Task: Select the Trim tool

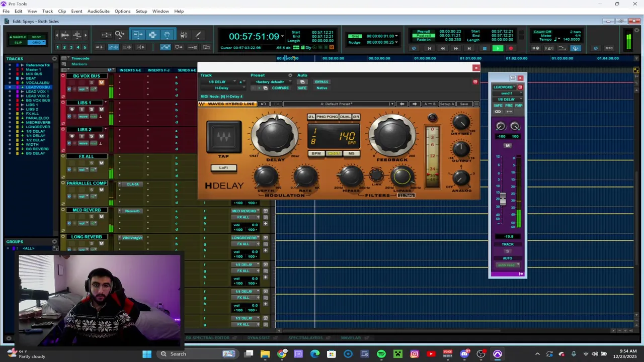Action: 138,35
